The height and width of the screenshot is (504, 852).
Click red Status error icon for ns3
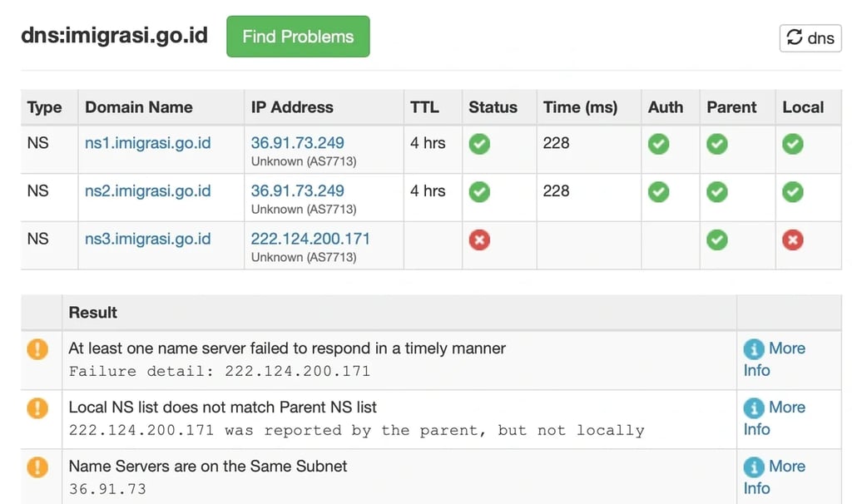(x=479, y=240)
